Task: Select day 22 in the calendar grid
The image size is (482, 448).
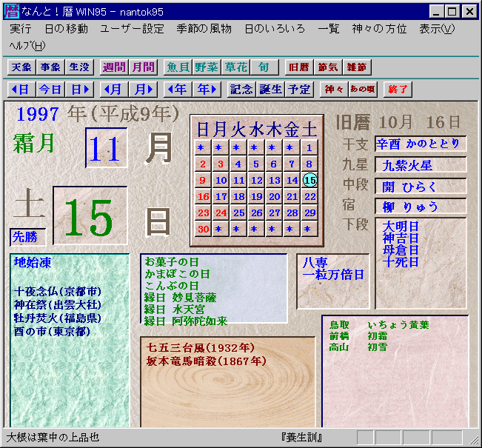Action: (x=309, y=196)
